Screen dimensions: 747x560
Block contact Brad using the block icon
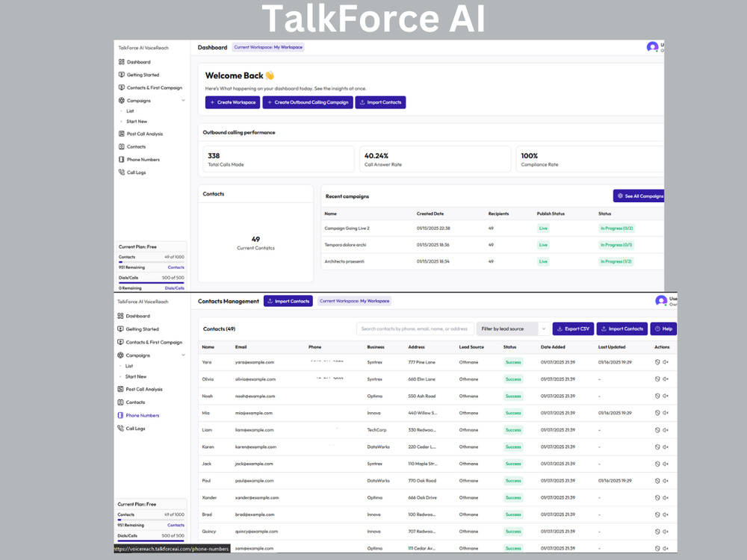coord(657,514)
